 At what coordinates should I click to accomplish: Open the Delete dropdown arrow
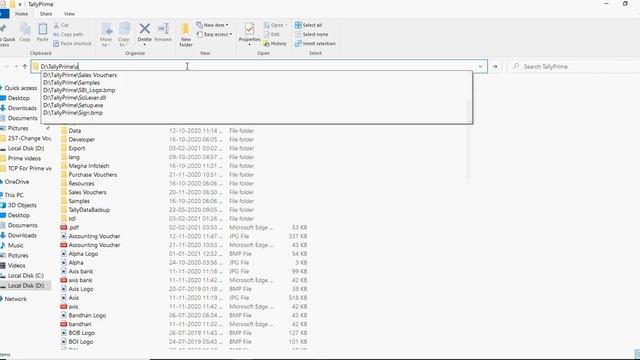point(144,44)
